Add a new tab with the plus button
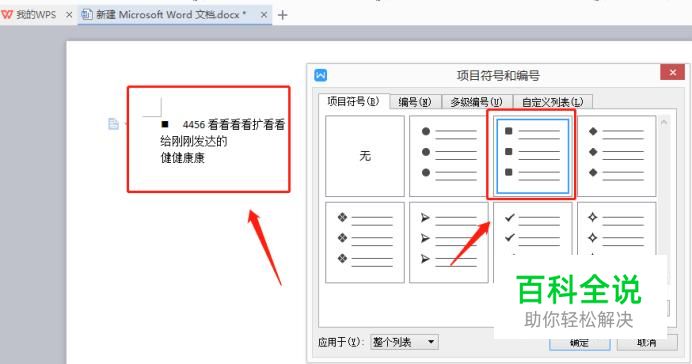The image size is (692, 364). [282, 15]
